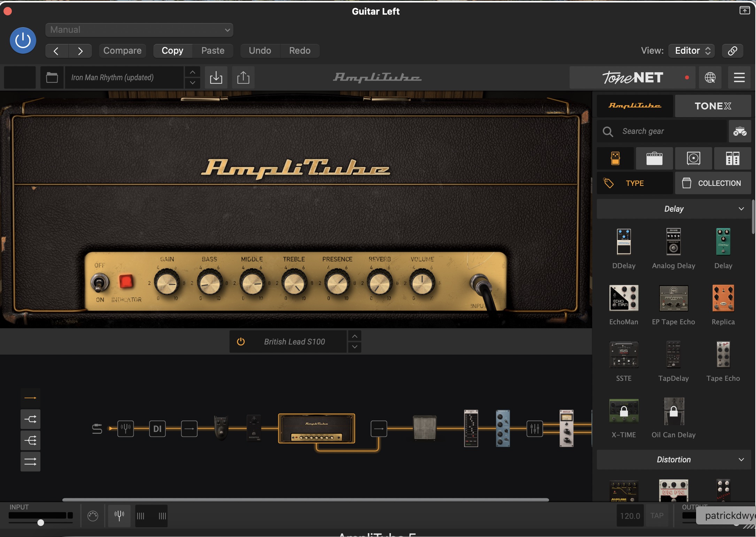Toggle the British Lead S100 power button

point(241,342)
